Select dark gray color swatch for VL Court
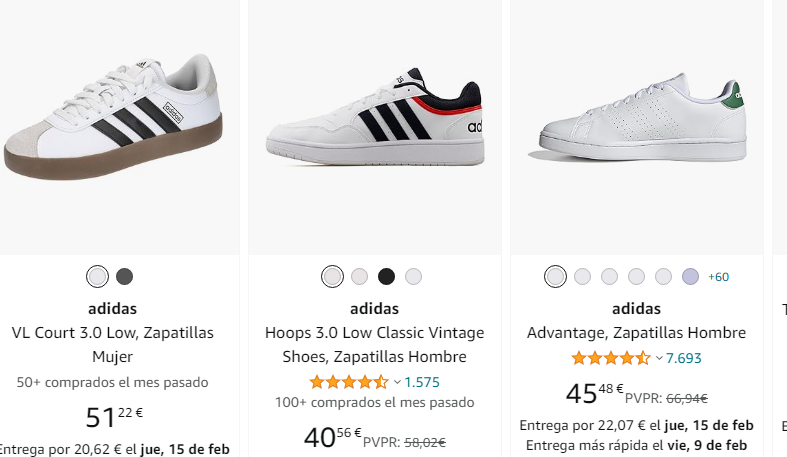Viewport: 787px width, 457px height. [124, 276]
